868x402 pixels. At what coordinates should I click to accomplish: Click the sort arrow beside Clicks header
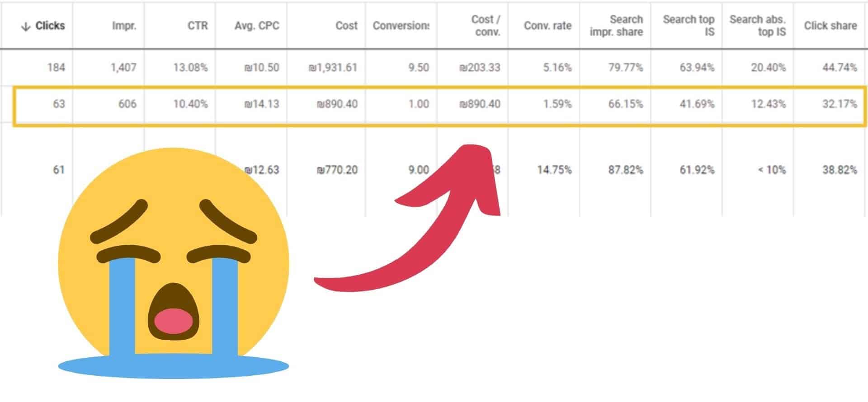coord(25,26)
